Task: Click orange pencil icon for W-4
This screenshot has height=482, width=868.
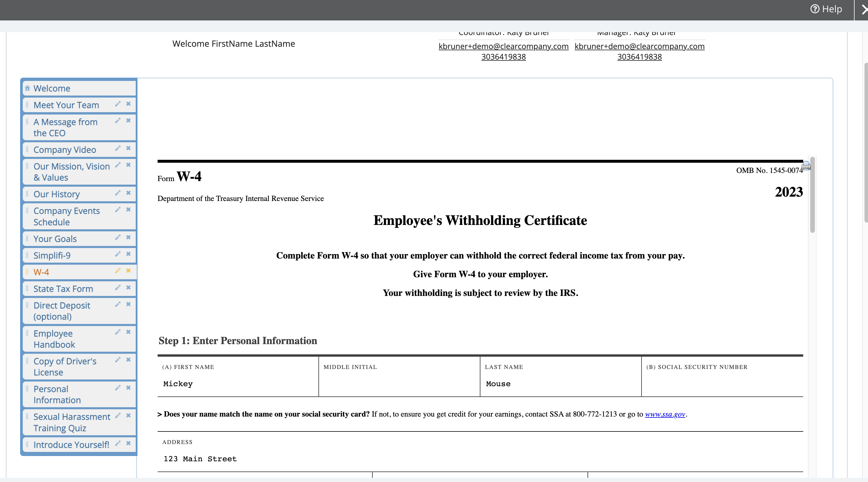Action: [x=118, y=271]
